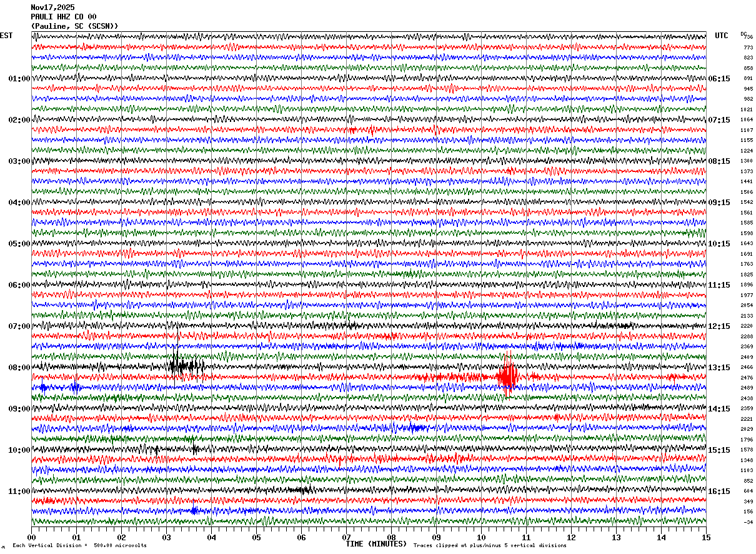Click the 'EST' time zone label
The image size is (756, 554).
tap(6, 36)
